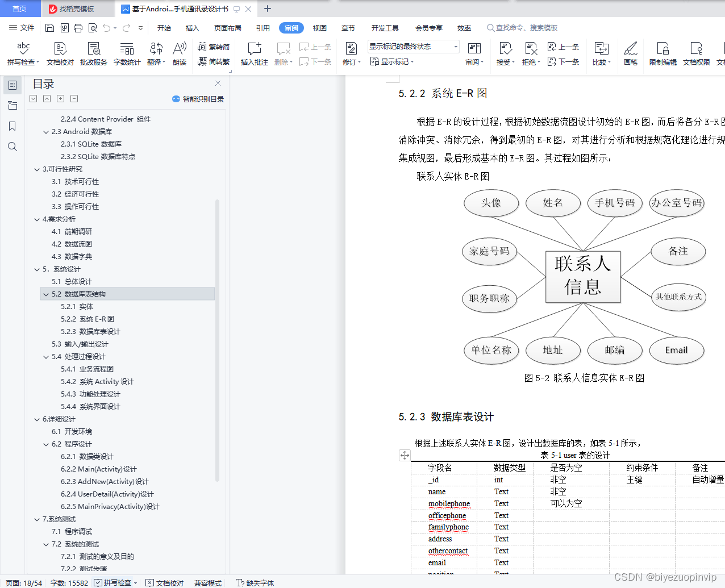725x588 pixels.
Task: Collapse the 2.3 Android 数据库 section
Action: click(46, 132)
